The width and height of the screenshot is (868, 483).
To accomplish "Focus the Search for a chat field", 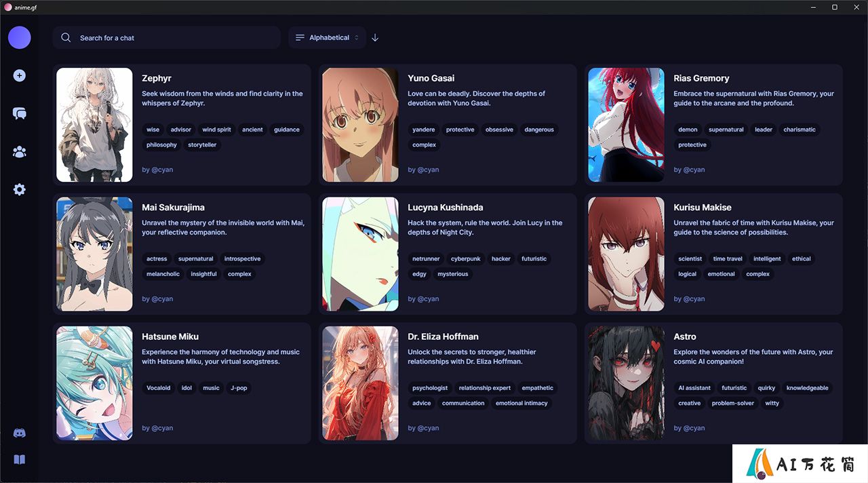I will (167, 38).
